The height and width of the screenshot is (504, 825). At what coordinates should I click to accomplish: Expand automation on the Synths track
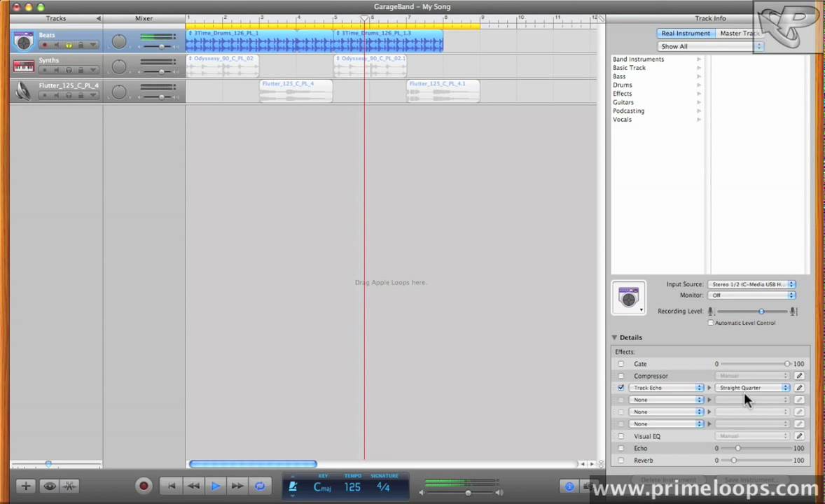tap(92, 70)
